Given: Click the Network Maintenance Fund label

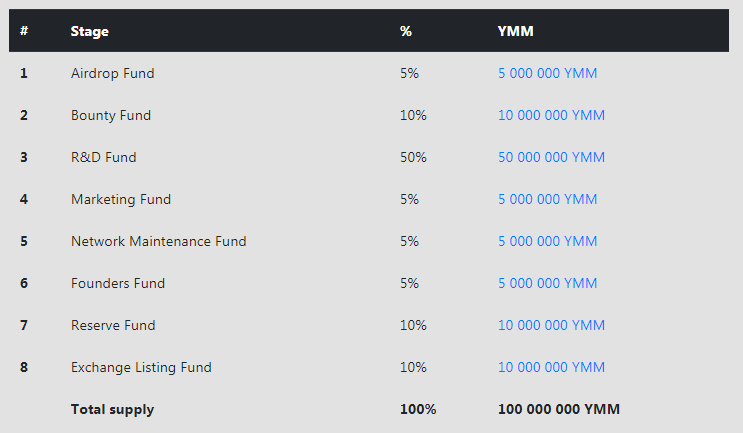Looking at the screenshot, I should click(x=158, y=241).
